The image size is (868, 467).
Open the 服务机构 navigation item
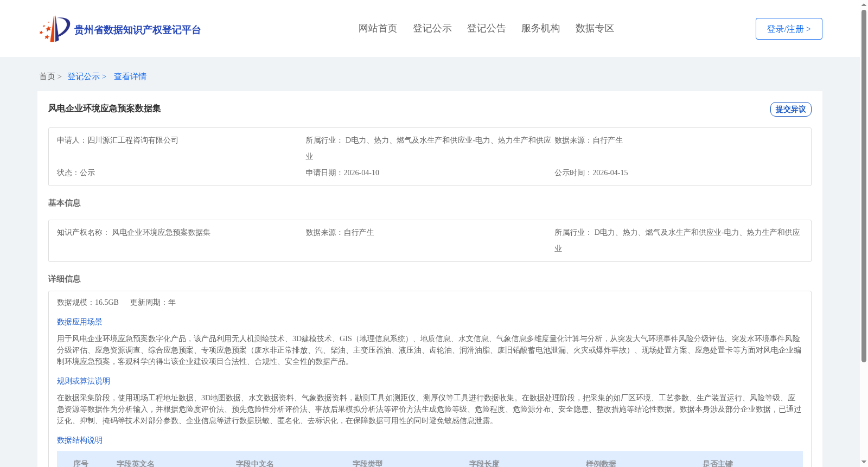pos(540,28)
